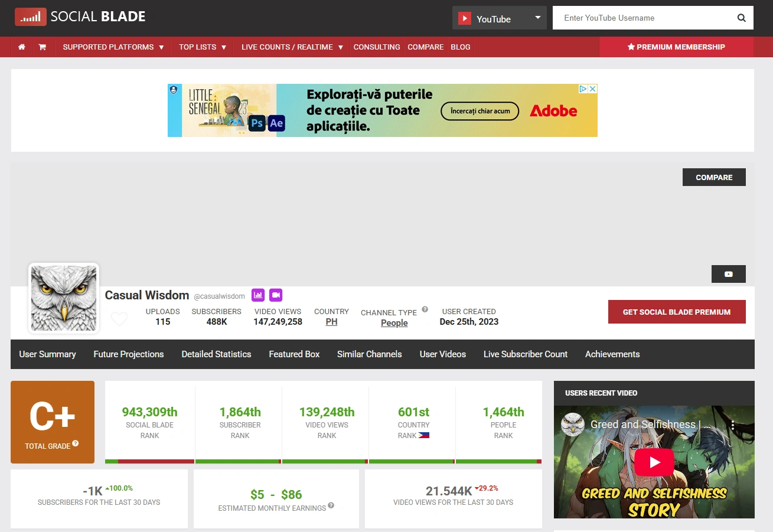
Task: Open the Consulting menu item
Action: [377, 47]
